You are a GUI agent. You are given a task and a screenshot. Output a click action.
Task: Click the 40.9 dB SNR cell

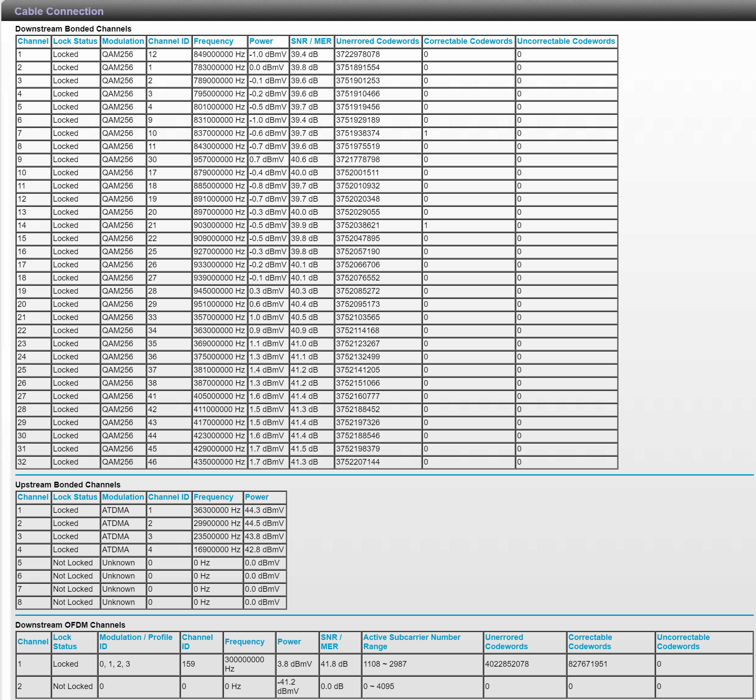click(305, 330)
